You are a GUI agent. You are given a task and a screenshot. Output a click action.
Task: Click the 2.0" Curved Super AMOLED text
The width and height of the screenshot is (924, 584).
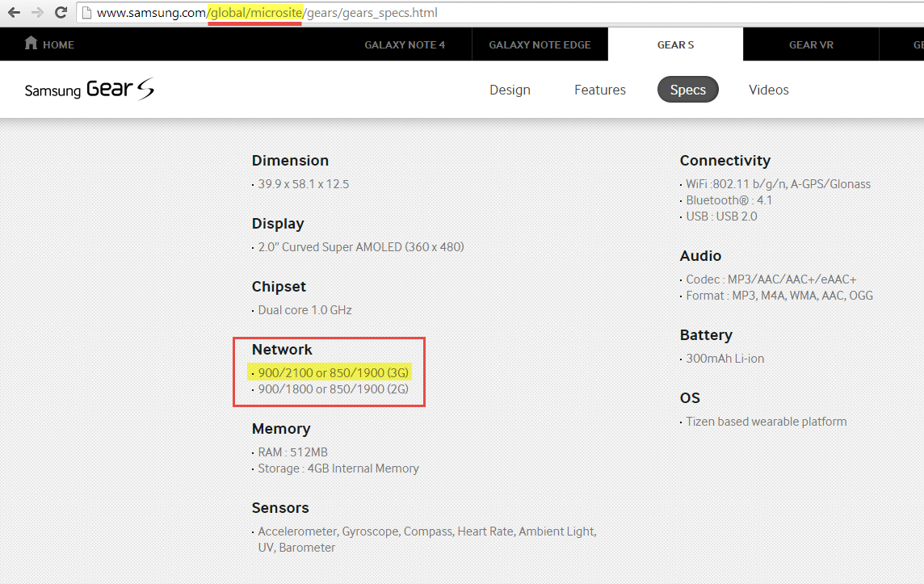361,247
